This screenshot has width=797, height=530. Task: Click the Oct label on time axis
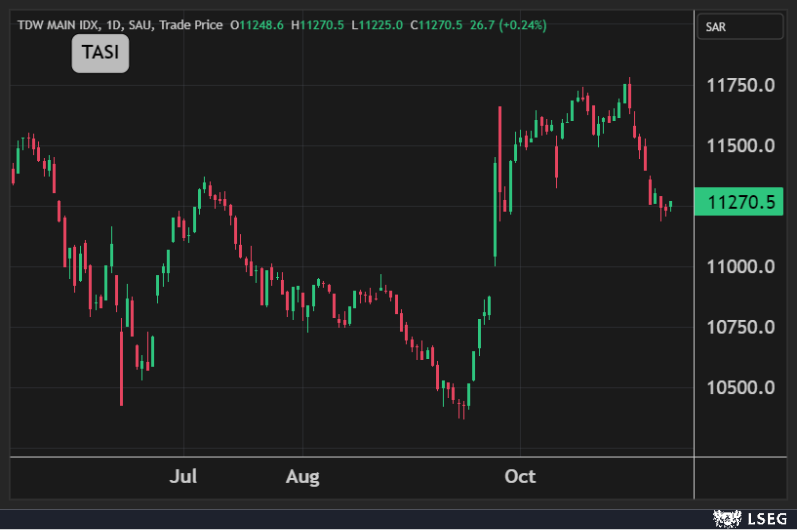[x=519, y=476]
